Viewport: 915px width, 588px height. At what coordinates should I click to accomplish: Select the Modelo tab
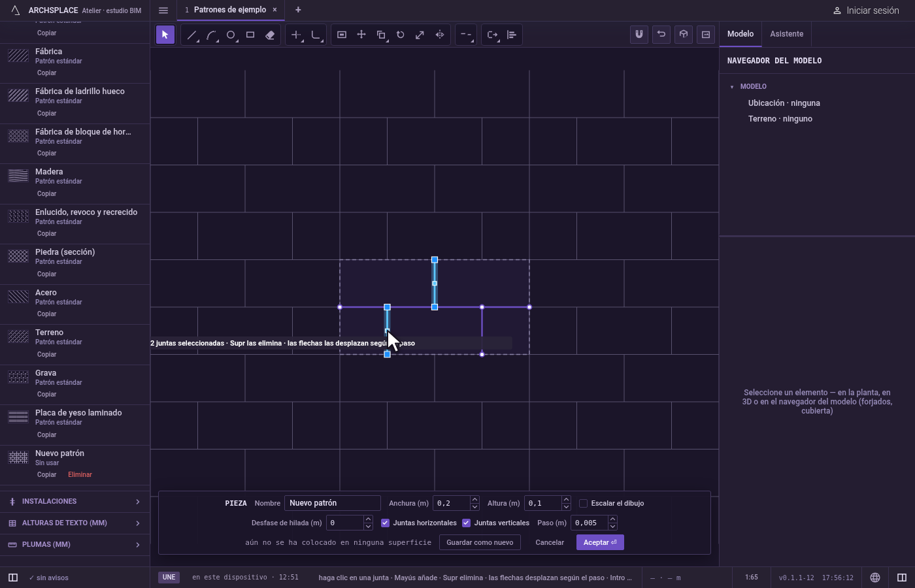(740, 34)
